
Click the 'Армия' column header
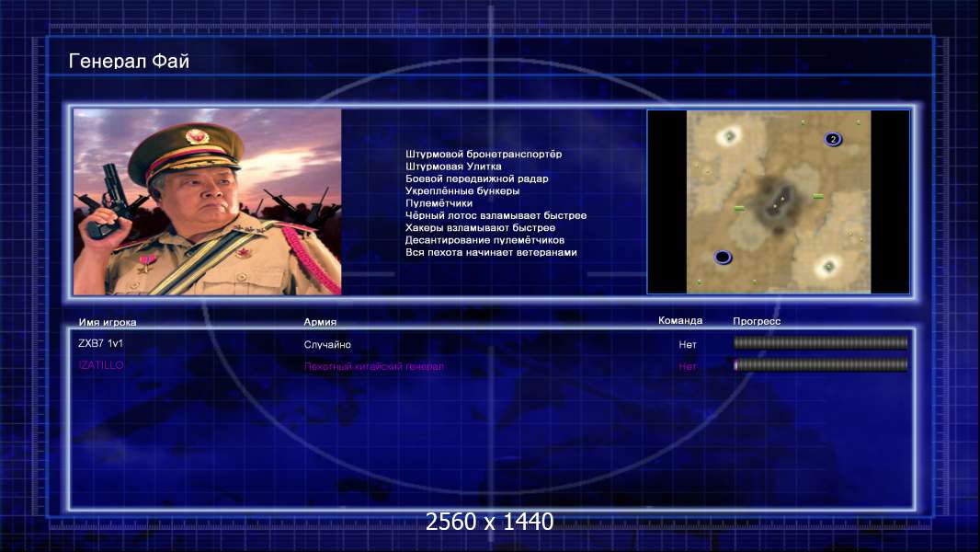(x=320, y=322)
